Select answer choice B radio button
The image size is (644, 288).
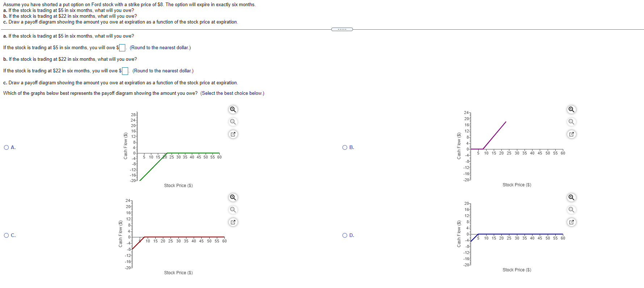(x=345, y=147)
